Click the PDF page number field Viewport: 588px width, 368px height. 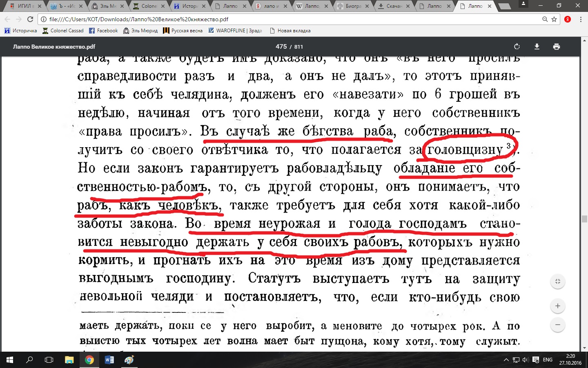coord(281,47)
